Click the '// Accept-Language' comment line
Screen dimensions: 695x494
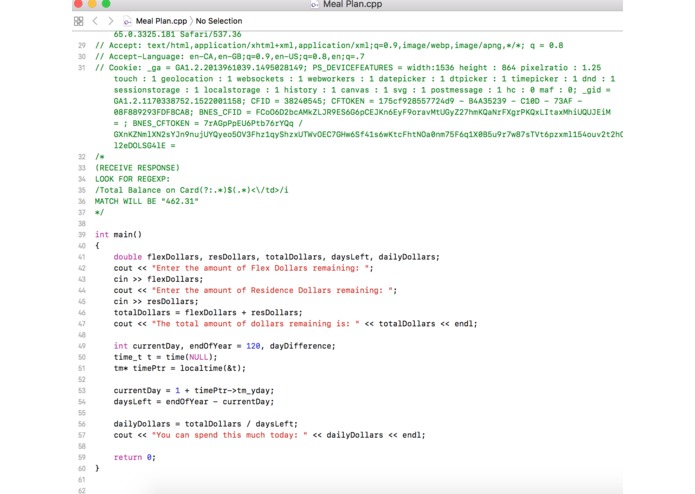[x=230, y=57]
